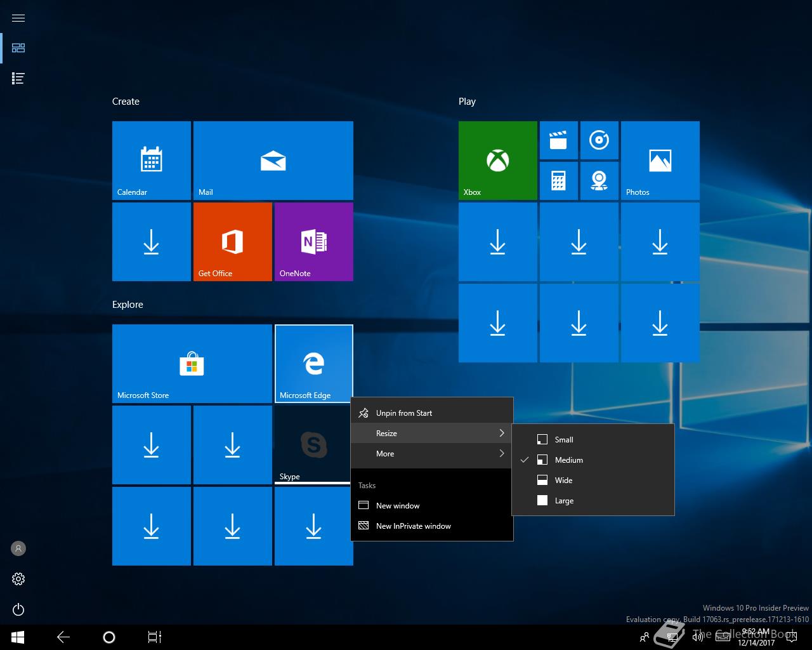This screenshot has width=812, height=650.
Task: Open Cortana circle on taskbar
Action: coord(109,637)
